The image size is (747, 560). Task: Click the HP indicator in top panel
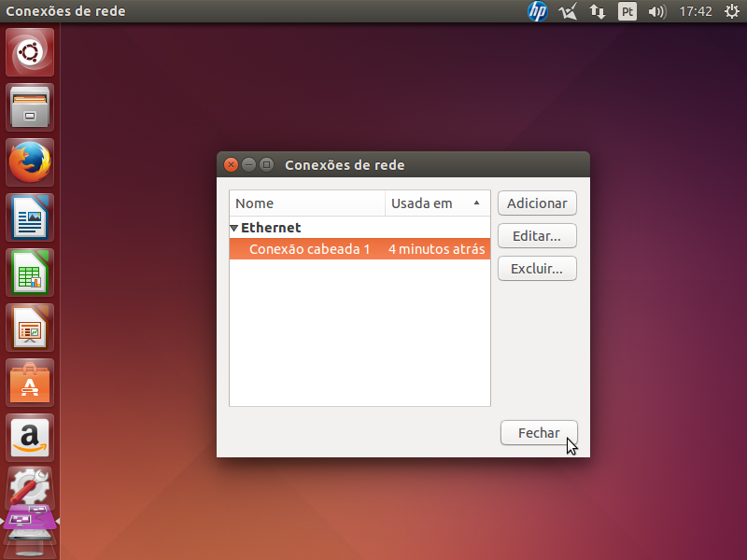(x=538, y=11)
